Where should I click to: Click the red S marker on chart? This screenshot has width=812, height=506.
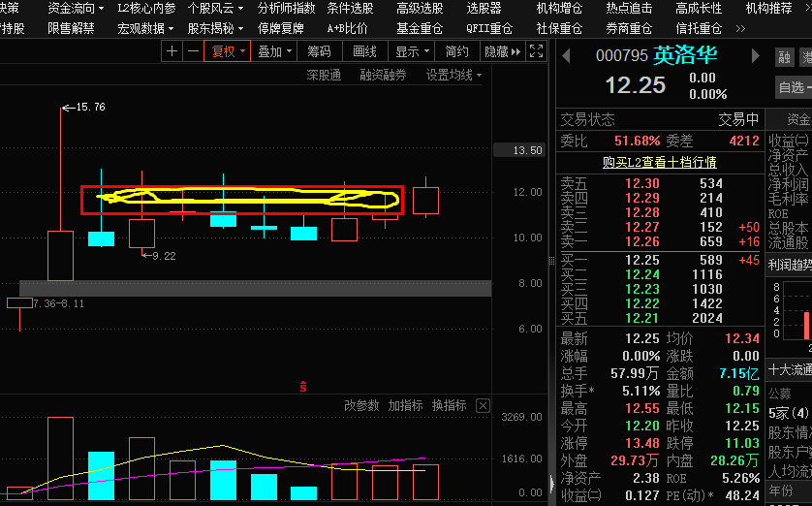tap(303, 387)
